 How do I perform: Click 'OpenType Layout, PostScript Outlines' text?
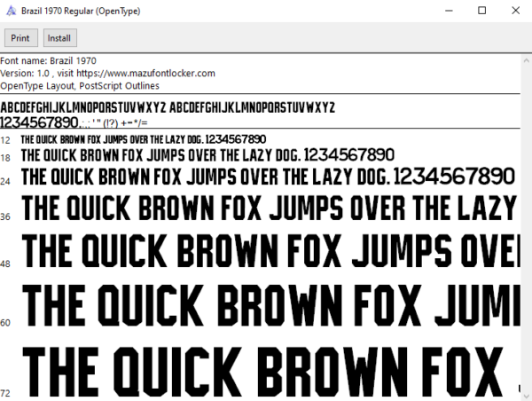[80, 86]
